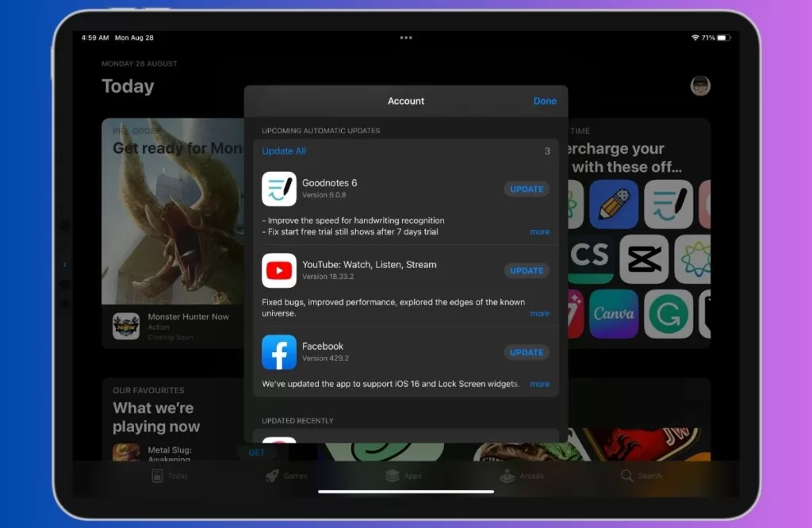The image size is (812, 528).
Task: Tap the YouTube app icon in updates
Action: click(x=279, y=270)
